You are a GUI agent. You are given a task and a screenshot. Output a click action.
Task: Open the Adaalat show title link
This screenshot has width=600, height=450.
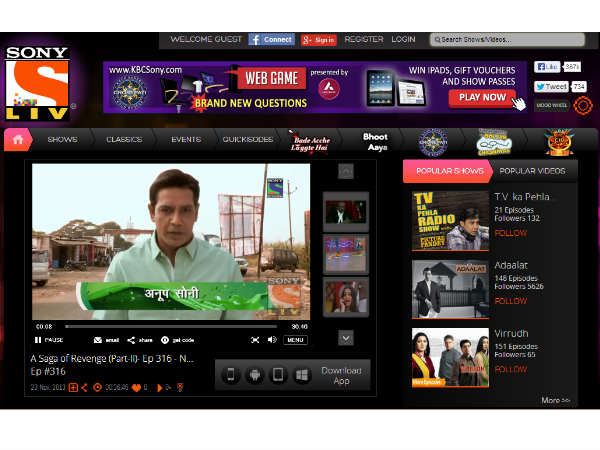point(511,265)
